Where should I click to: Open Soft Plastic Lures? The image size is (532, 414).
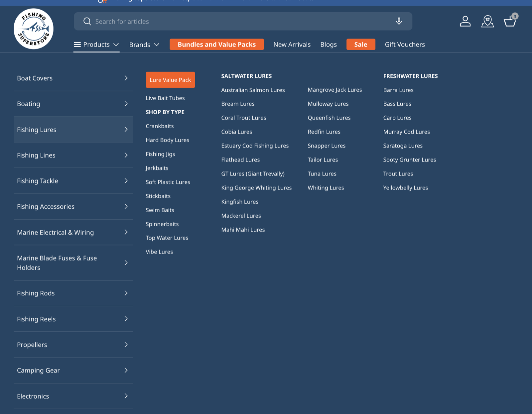pos(168,182)
